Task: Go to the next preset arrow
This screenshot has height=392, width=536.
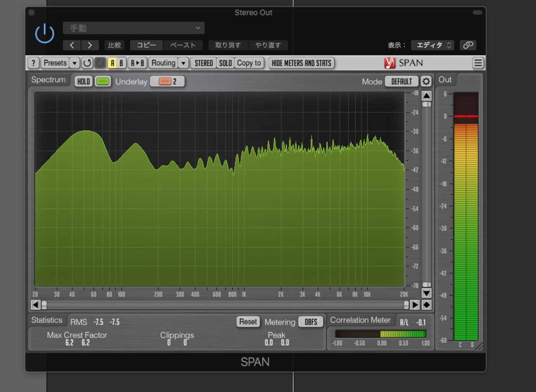Action: click(x=89, y=45)
